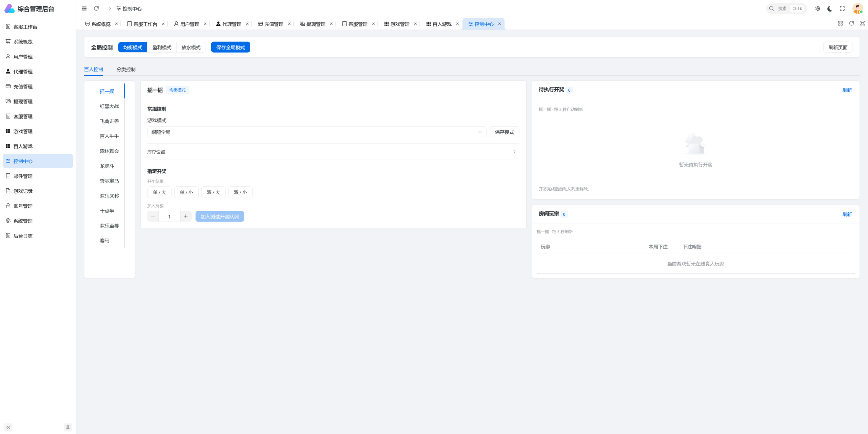This screenshot has width=868, height=434.
Task: Open the user avatar menu
Action: 858,8
